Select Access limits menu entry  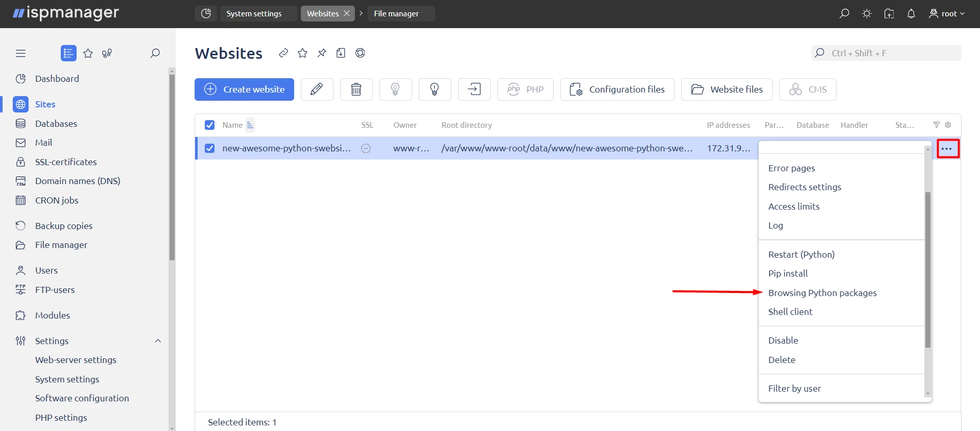coord(794,207)
